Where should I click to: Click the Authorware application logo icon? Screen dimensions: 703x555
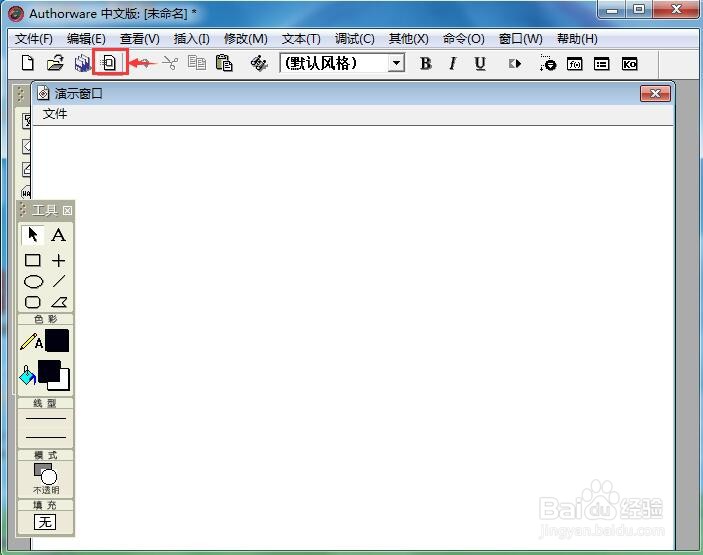tap(16, 13)
